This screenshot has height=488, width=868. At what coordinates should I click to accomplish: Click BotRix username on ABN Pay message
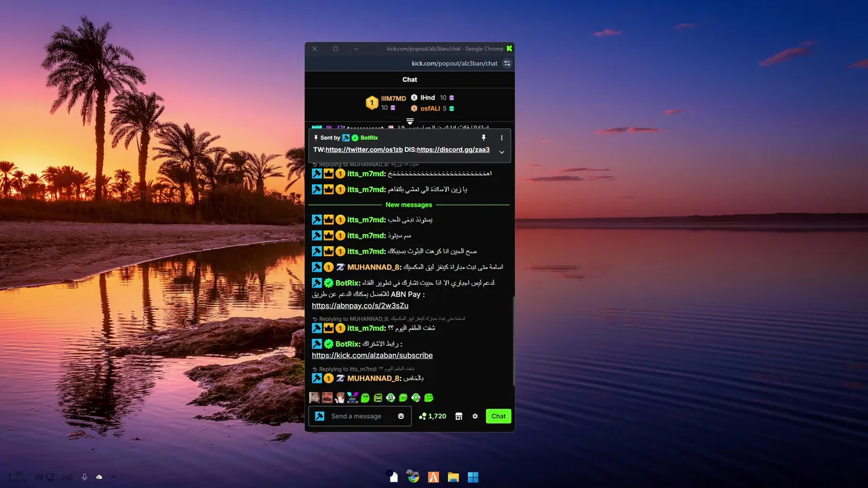(x=348, y=283)
